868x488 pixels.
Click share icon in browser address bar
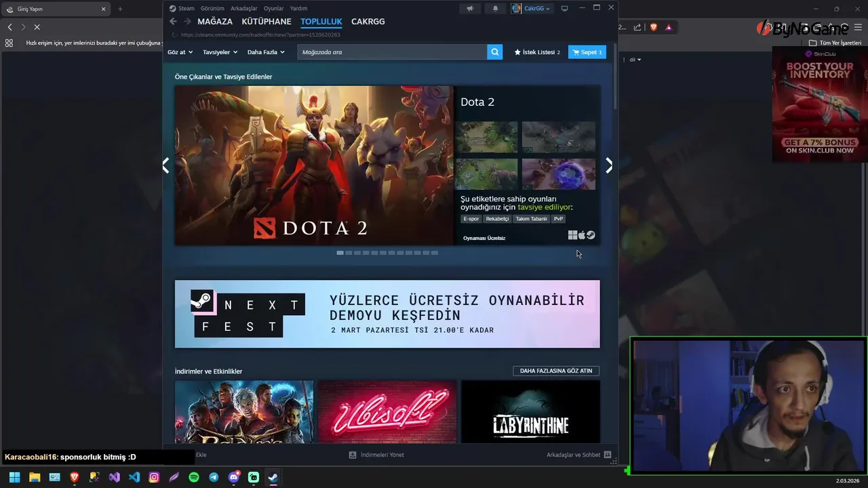pos(637,27)
